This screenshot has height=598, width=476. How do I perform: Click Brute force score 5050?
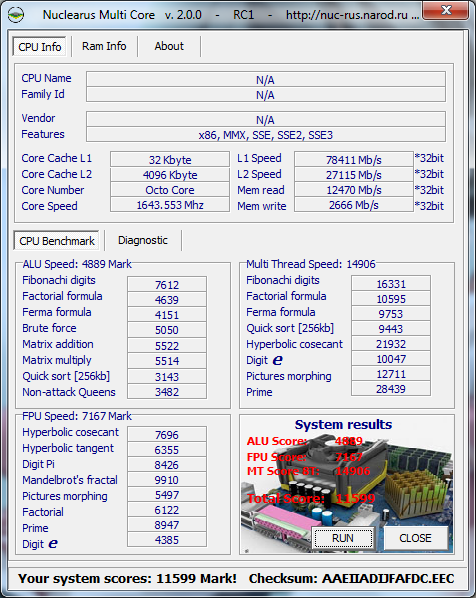pos(167,330)
